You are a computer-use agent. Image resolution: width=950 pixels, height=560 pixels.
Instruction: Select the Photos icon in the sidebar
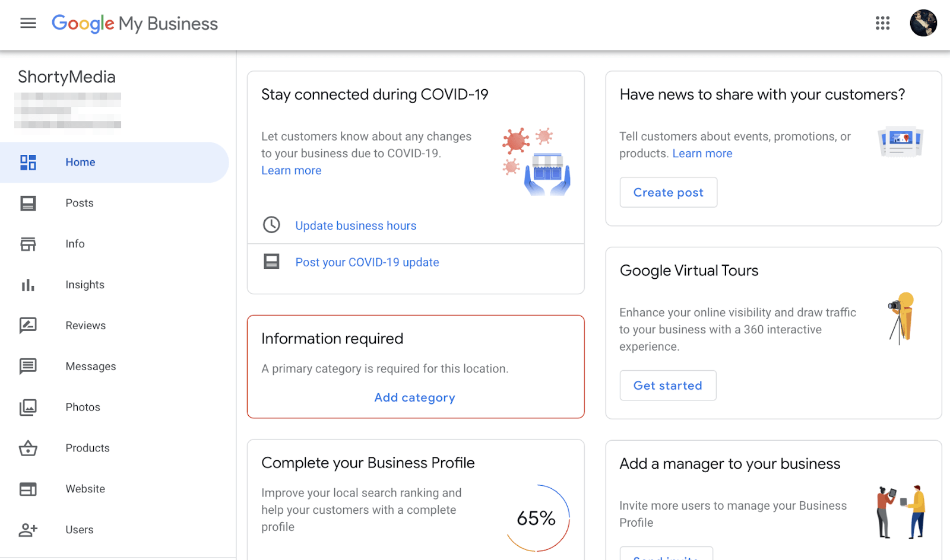click(28, 407)
